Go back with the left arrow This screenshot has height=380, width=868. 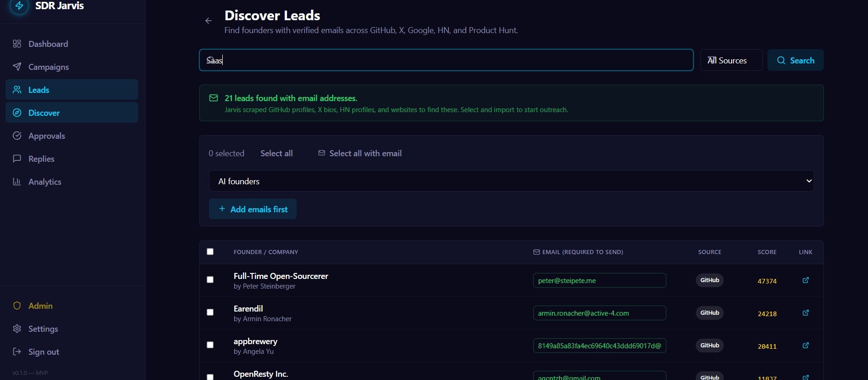(x=209, y=21)
